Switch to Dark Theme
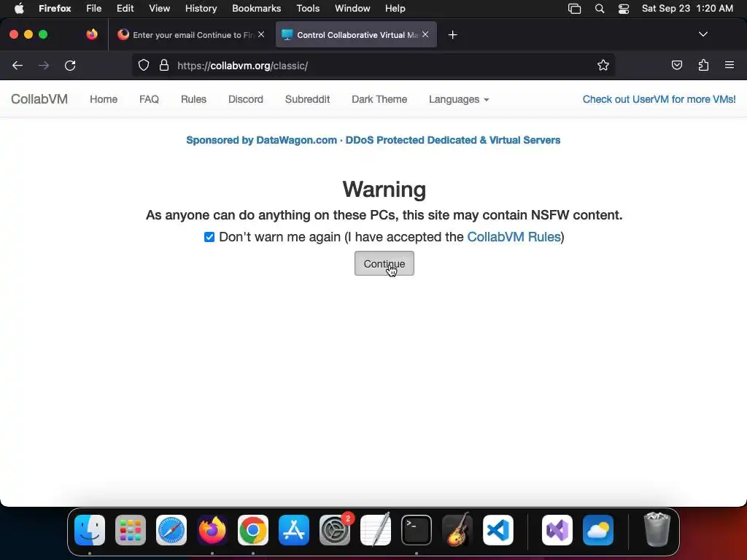Viewport: 747px width, 560px height. 379,99
